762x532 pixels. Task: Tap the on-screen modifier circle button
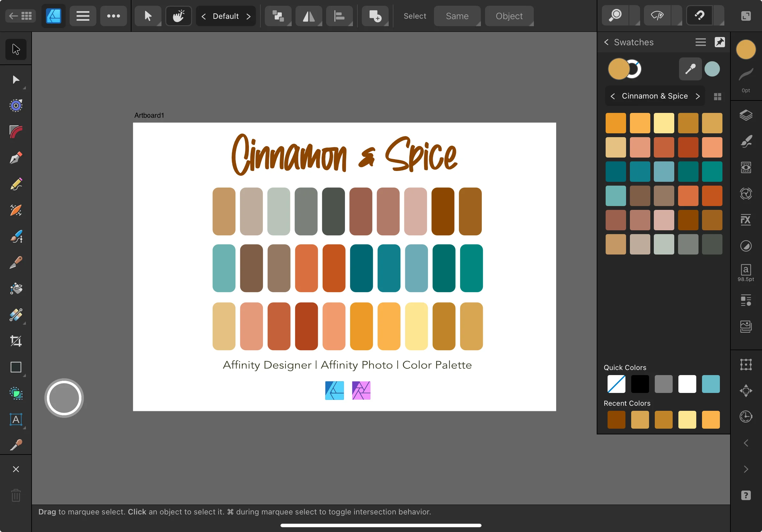[x=64, y=398]
